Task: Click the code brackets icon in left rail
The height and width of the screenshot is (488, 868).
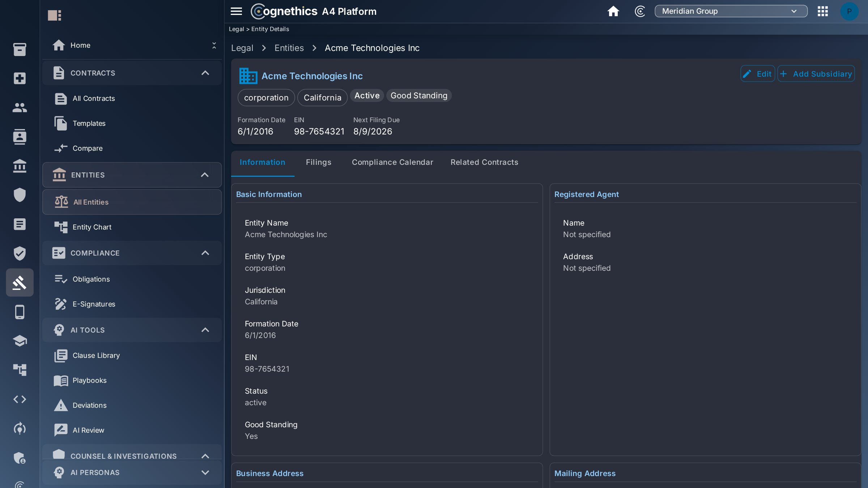Action: [x=20, y=399]
